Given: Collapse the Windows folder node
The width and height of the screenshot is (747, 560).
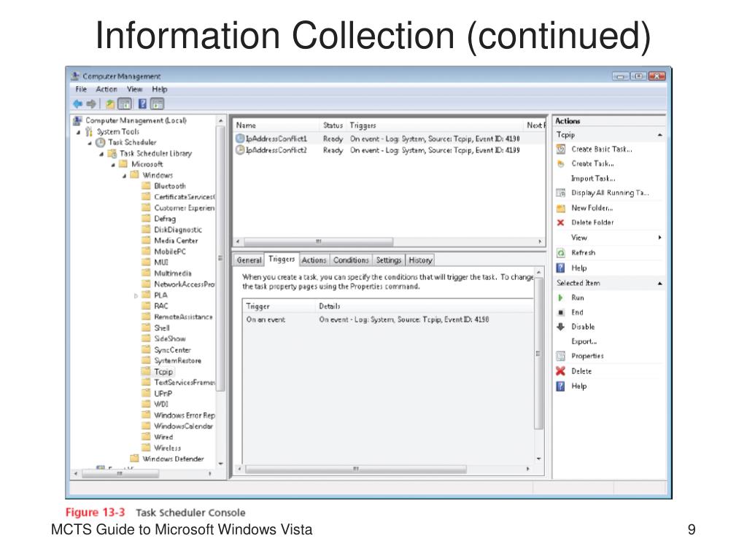Looking at the screenshot, I should pyautogui.click(x=124, y=176).
